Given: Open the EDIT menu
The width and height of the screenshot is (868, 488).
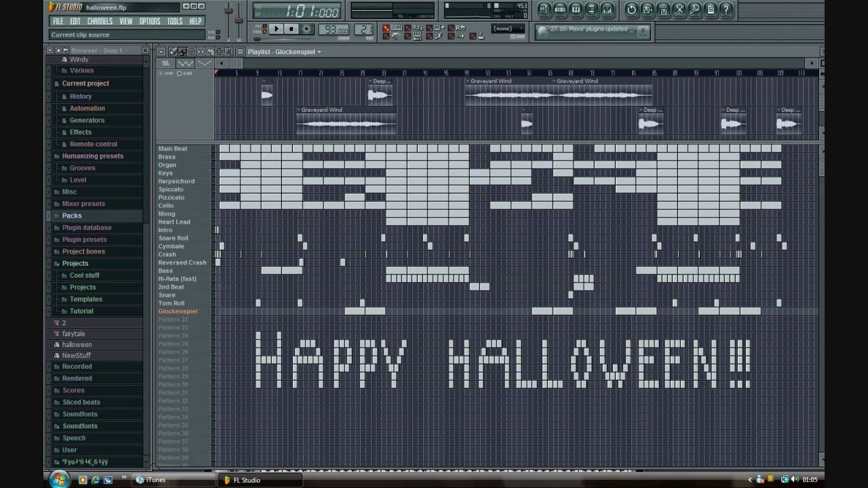Looking at the screenshot, I should tap(75, 21).
